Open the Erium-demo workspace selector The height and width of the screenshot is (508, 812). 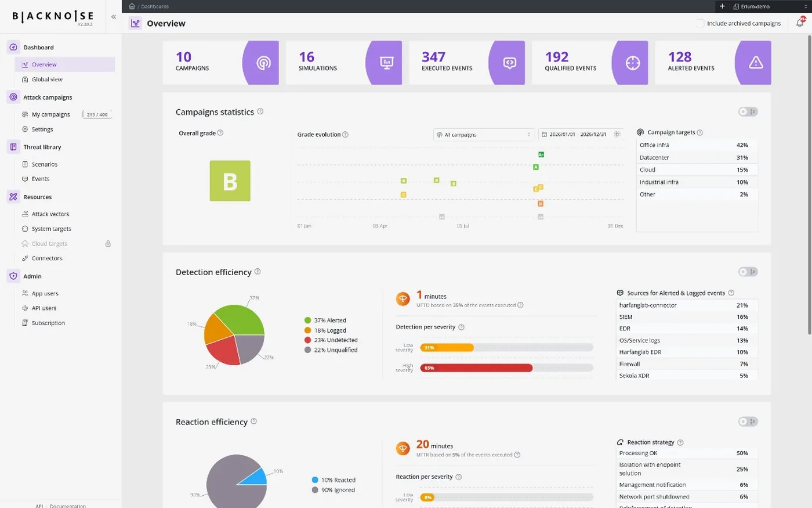[770, 6]
